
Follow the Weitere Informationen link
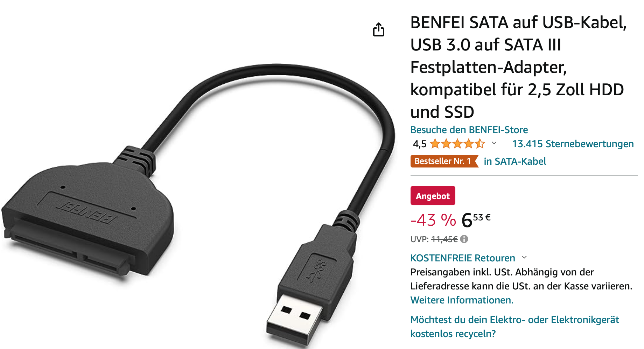coord(462,300)
